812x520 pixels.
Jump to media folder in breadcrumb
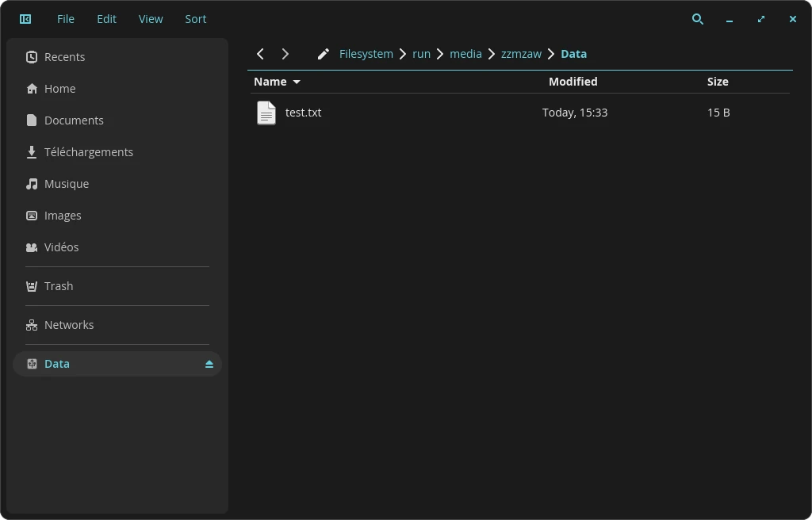click(x=465, y=54)
